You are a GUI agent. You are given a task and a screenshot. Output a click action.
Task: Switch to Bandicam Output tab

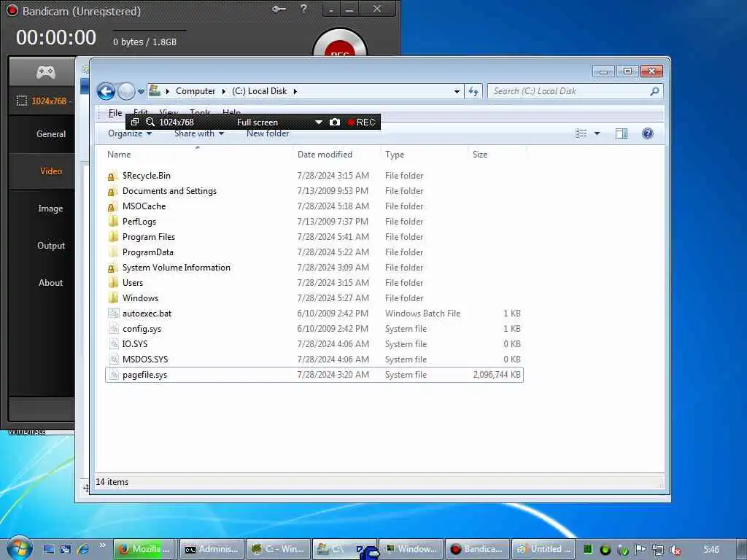(51, 246)
